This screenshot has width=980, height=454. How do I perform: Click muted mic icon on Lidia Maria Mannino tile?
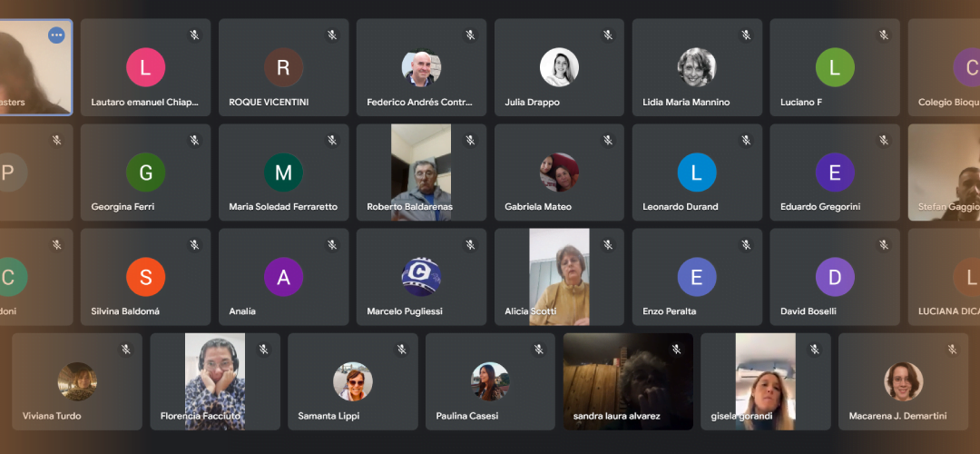click(x=746, y=35)
